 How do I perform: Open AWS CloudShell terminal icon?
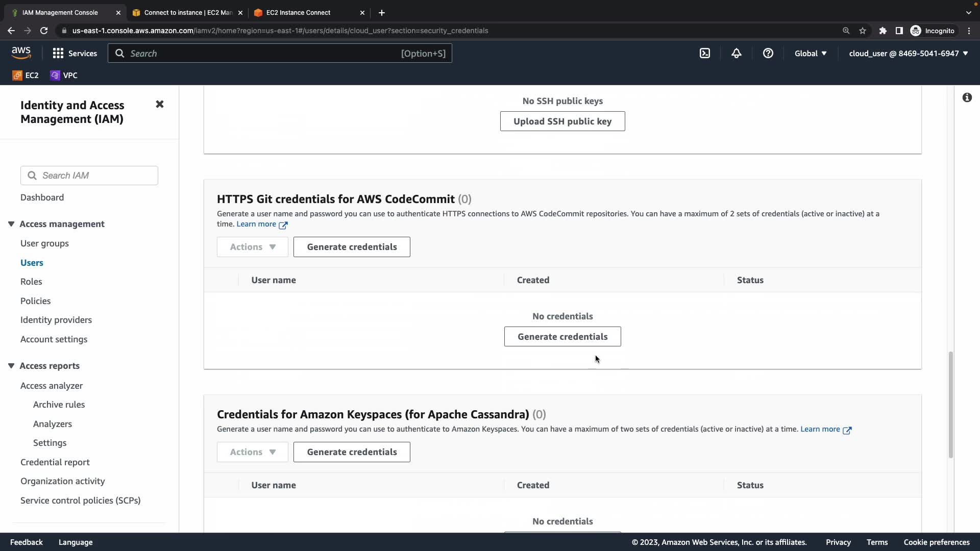(x=705, y=53)
